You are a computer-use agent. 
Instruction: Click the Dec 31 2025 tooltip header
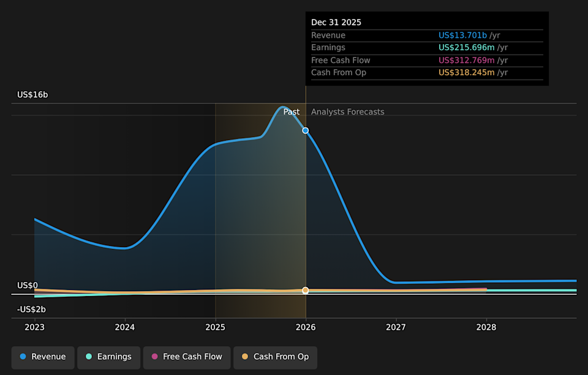click(x=336, y=22)
